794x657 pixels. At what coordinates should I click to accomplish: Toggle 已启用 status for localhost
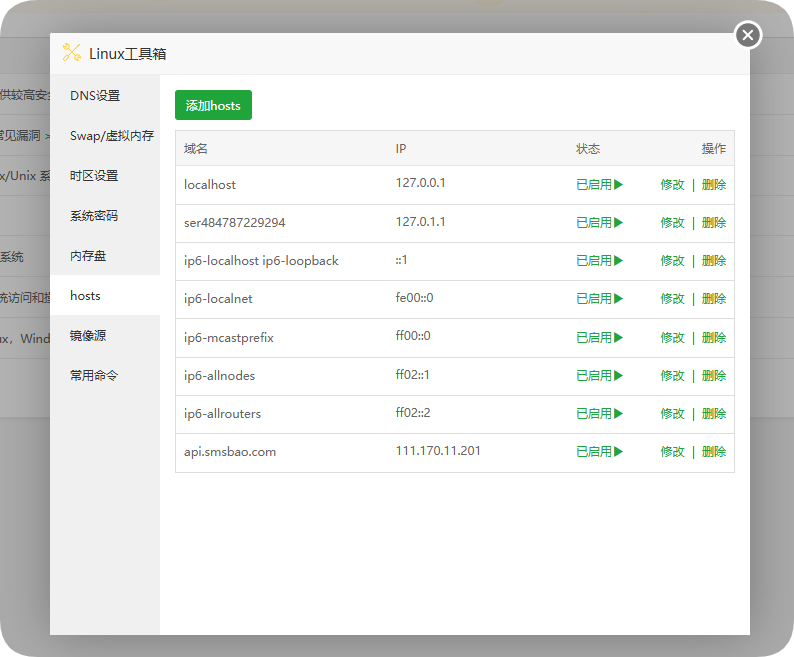(599, 185)
